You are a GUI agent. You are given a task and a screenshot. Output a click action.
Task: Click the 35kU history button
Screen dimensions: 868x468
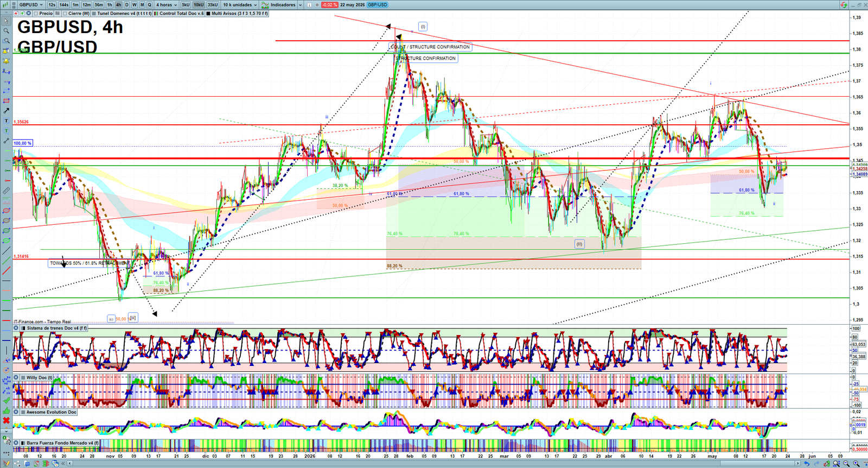(213, 5)
